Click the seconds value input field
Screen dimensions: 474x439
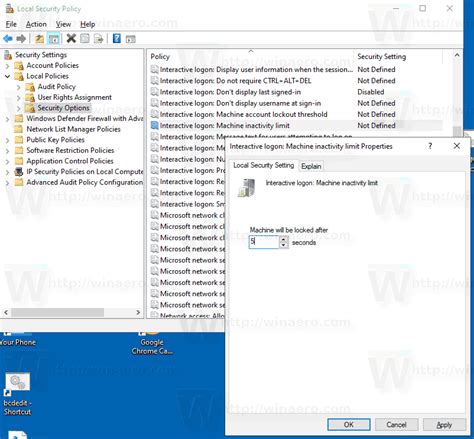click(264, 242)
